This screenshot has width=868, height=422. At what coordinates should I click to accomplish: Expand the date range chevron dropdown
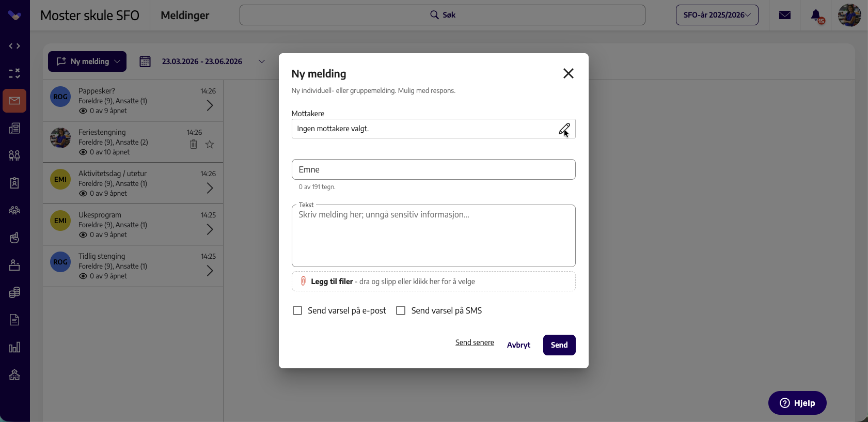[x=262, y=61]
